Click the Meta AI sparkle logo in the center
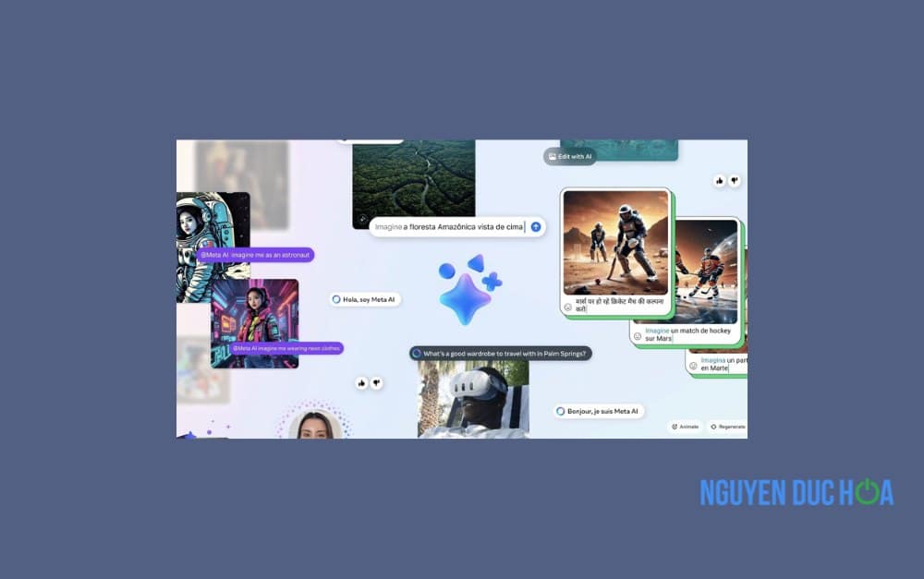The width and height of the screenshot is (924, 579). click(x=469, y=289)
